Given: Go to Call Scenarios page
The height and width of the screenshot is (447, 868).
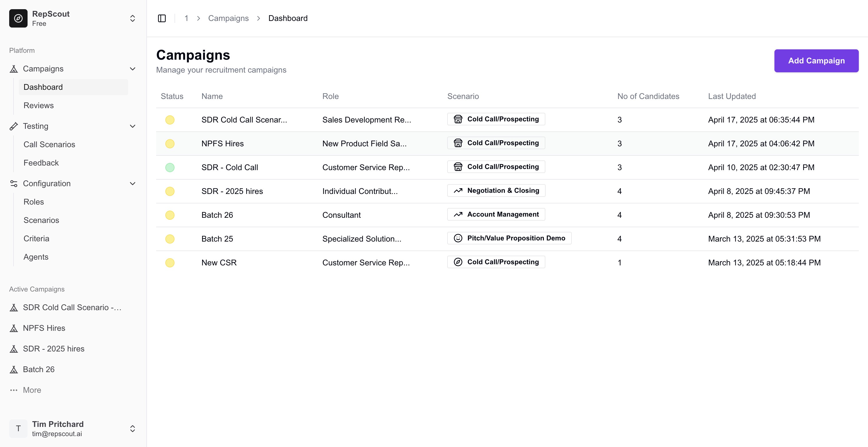Looking at the screenshot, I should pos(49,145).
